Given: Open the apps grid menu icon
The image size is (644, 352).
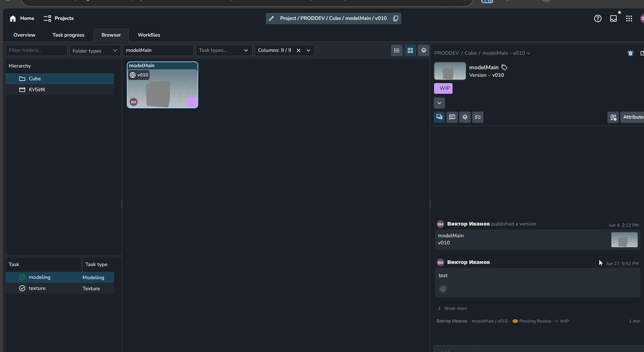Looking at the screenshot, I should 629,18.
